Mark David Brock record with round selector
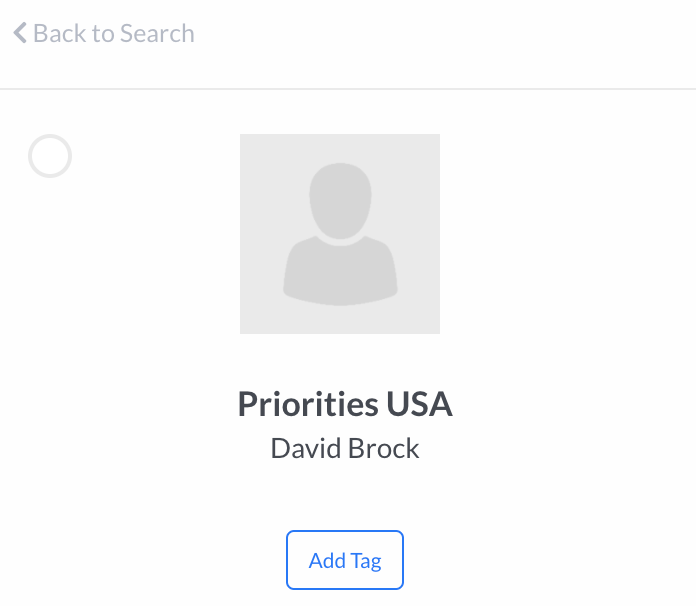The width and height of the screenshot is (696, 606). [50, 156]
